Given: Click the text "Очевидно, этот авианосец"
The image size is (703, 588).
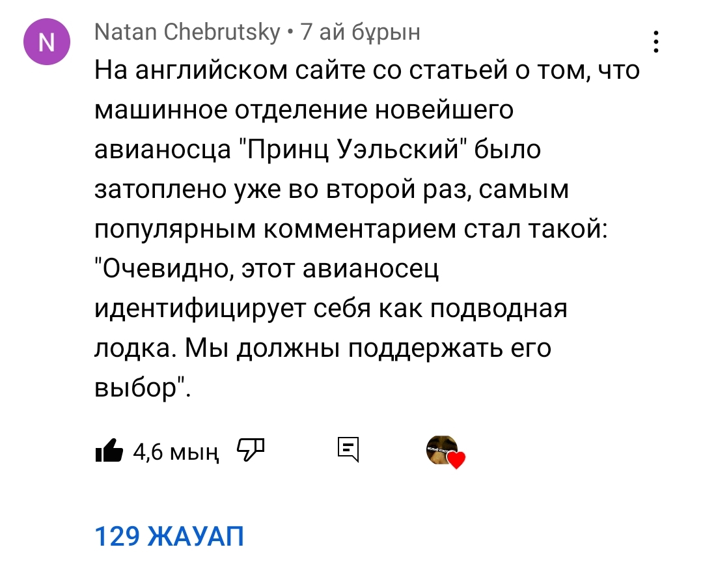Looking at the screenshot, I should (x=268, y=269).
